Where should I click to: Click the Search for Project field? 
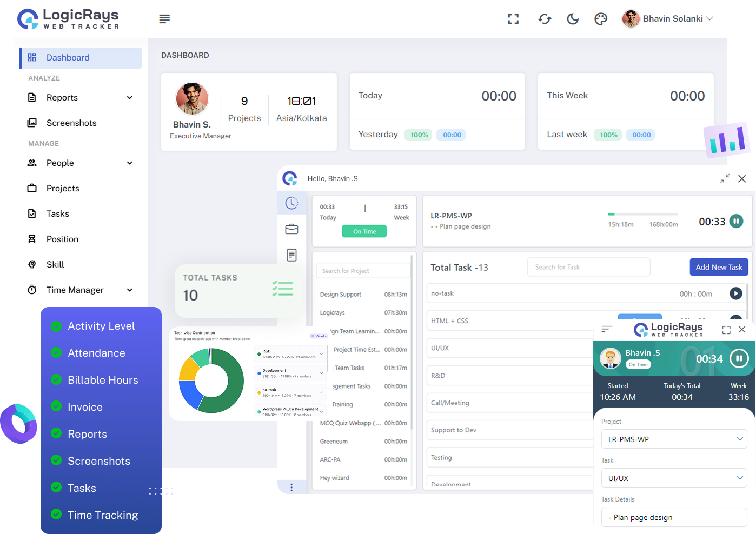(x=363, y=271)
